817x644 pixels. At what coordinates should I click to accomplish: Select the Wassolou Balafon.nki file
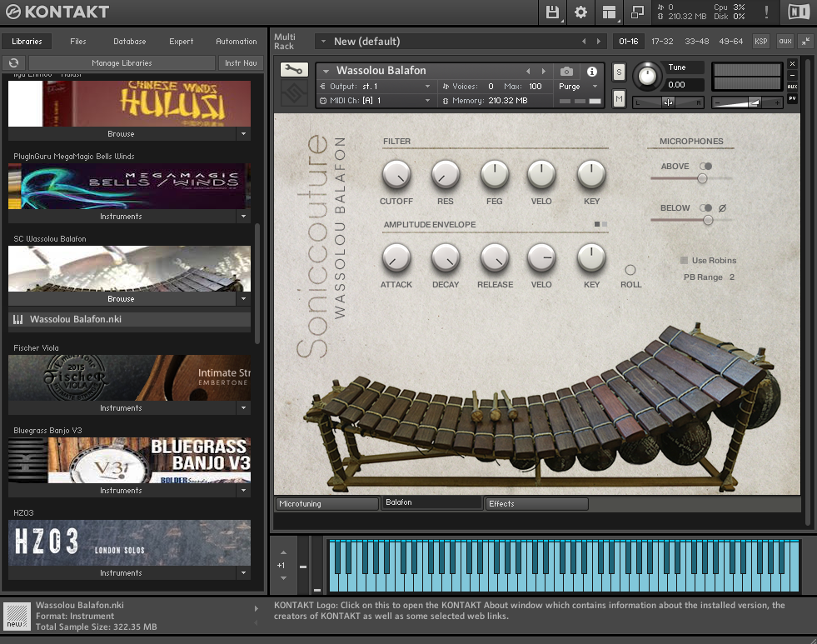(x=129, y=319)
